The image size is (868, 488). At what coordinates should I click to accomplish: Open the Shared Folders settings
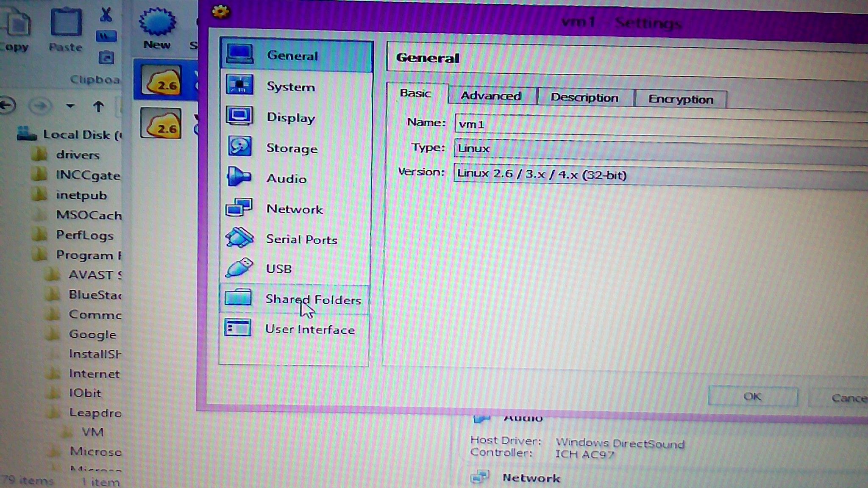coord(312,299)
